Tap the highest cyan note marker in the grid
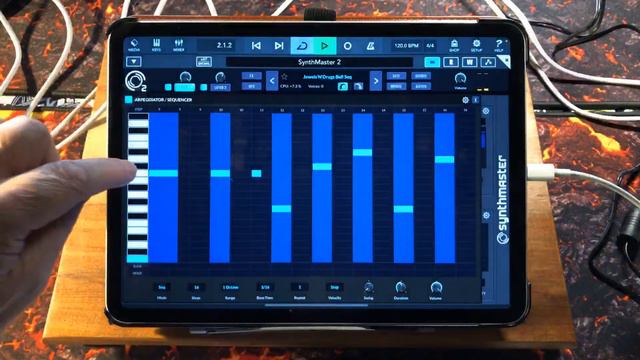 [x=362, y=153]
